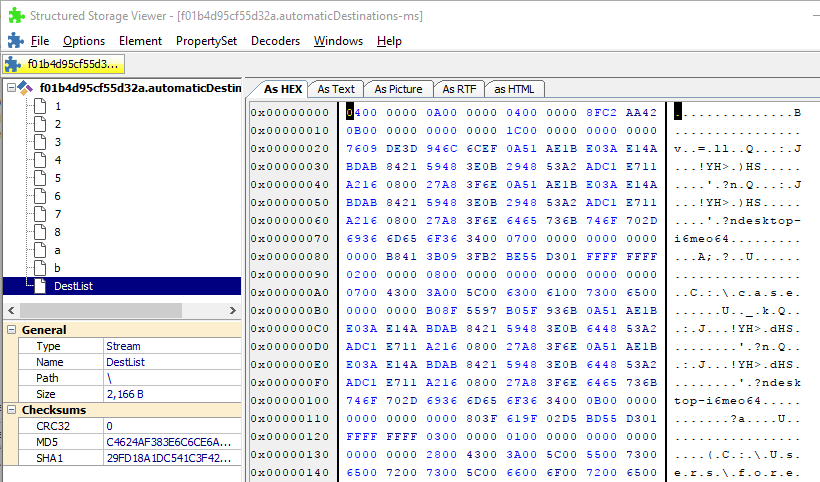Click hex offset 0x000000A0

(290, 292)
